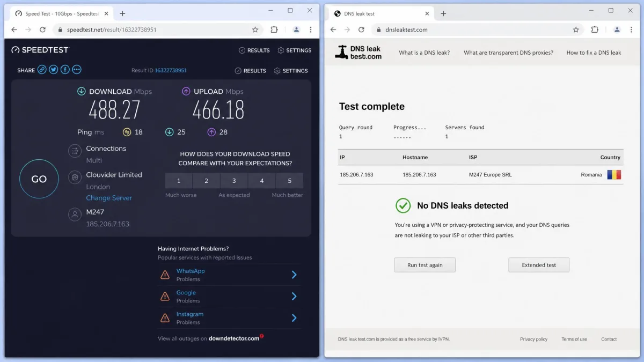Click Run test again button

[x=425, y=265]
